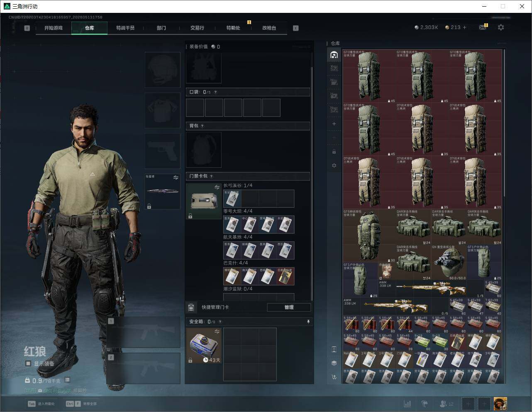532x412 pixels.
Task: Click primary weapon slot 1
Action: coord(144,332)
